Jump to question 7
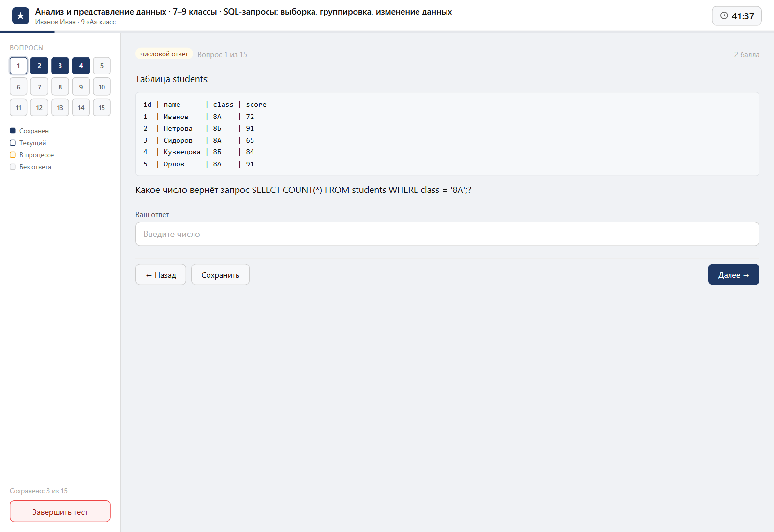 tap(39, 87)
